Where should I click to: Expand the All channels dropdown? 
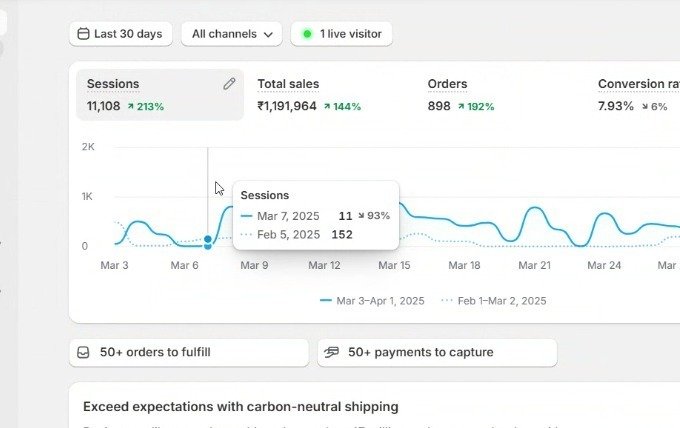pos(231,34)
